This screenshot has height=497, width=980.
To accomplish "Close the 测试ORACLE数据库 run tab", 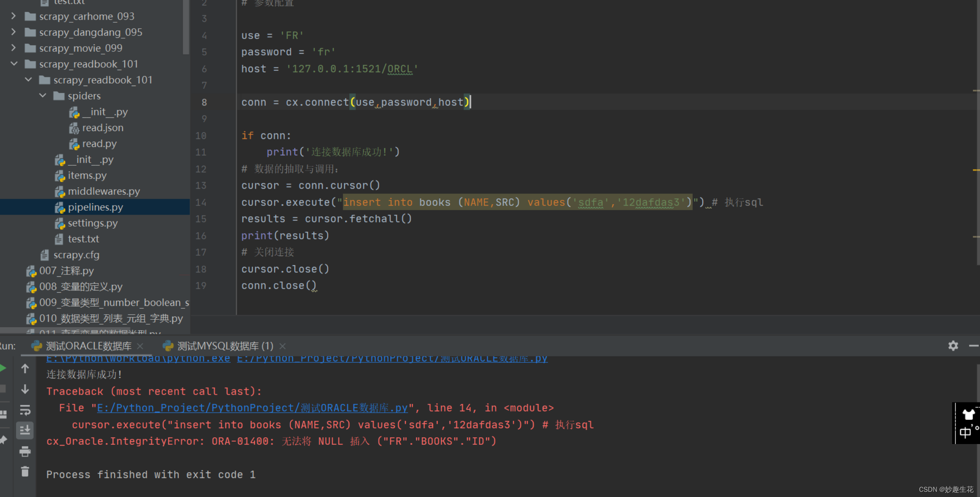I will point(140,346).
